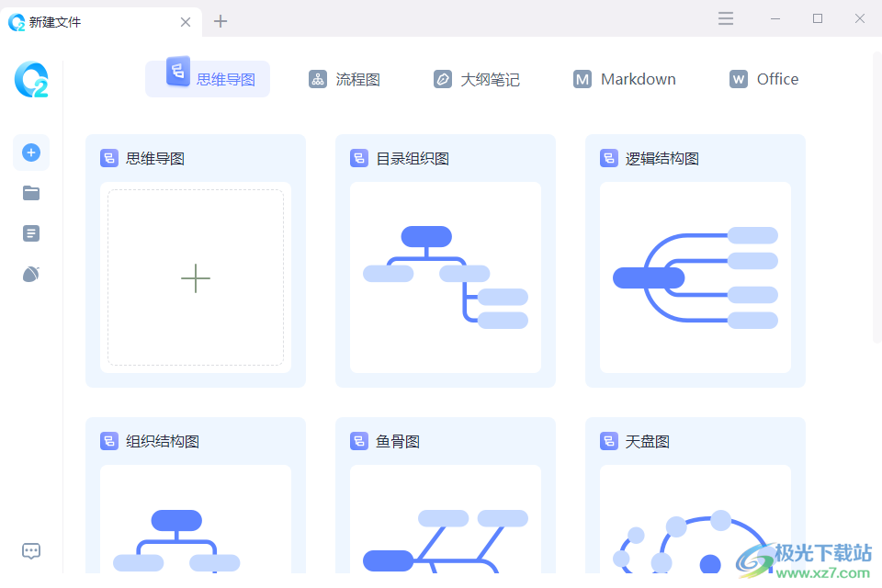Switch to the 流程图 tab label
The width and height of the screenshot is (882, 588).
357,79
